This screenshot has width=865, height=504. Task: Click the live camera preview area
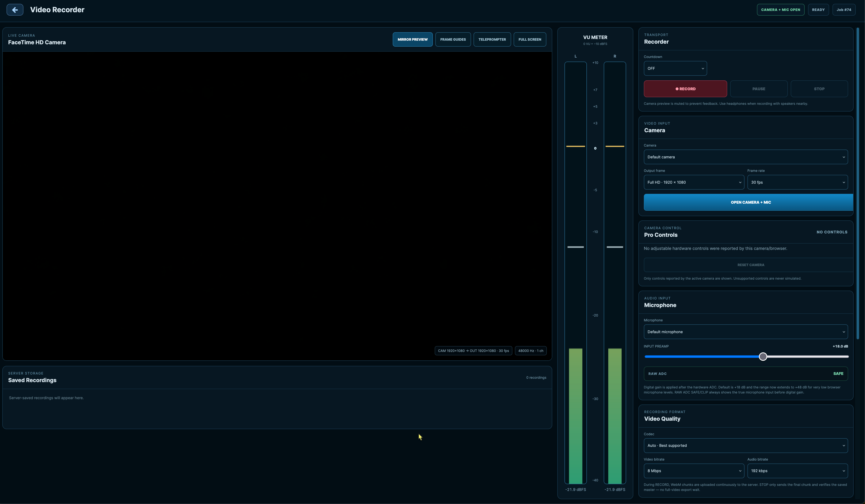(277, 206)
